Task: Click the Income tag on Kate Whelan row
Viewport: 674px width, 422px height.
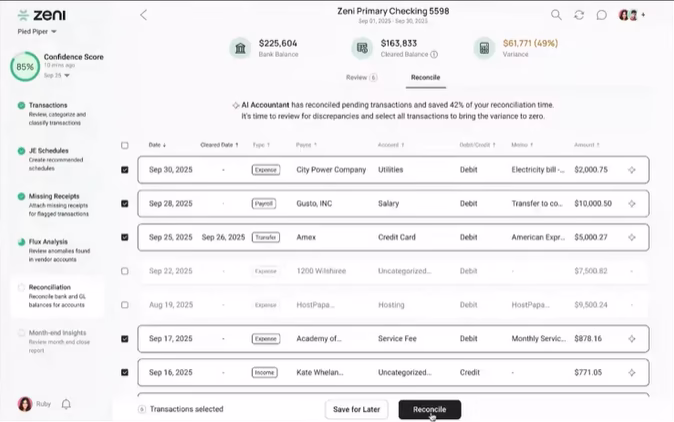Action: click(264, 373)
